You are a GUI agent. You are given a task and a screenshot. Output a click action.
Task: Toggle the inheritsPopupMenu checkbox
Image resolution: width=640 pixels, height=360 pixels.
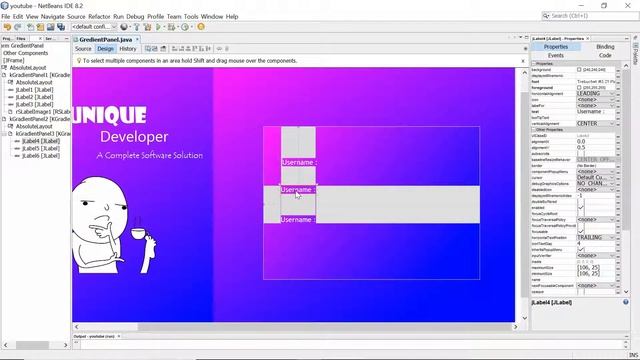pyautogui.click(x=580, y=249)
